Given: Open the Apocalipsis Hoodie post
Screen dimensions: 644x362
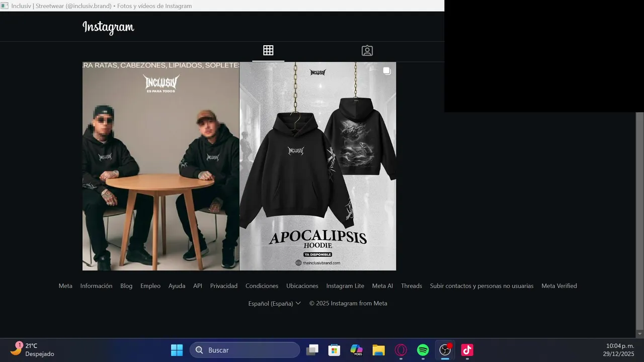Looking at the screenshot, I should point(318,166).
